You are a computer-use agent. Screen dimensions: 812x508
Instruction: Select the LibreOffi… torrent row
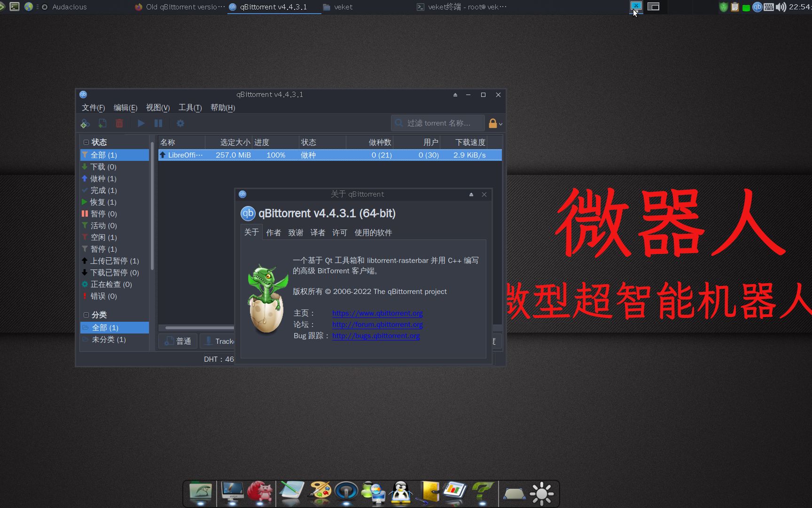point(330,155)
